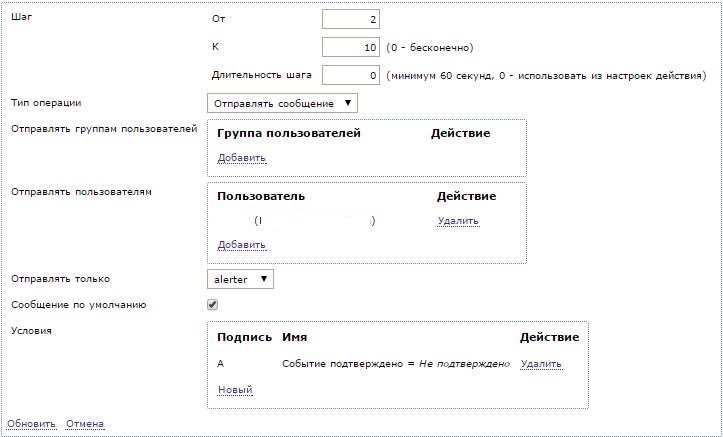Click the "Пользователь" column header
The image size is (723, 437).
(260, 196)
